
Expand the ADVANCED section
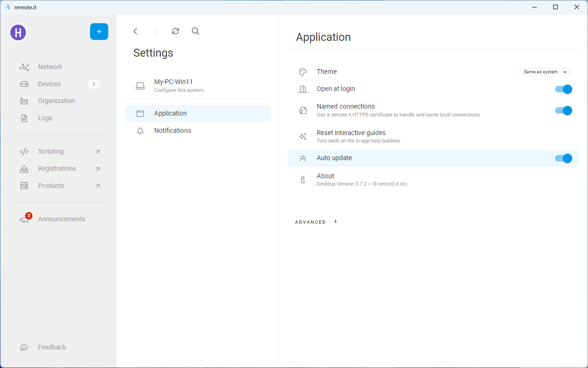click(316, 222)
